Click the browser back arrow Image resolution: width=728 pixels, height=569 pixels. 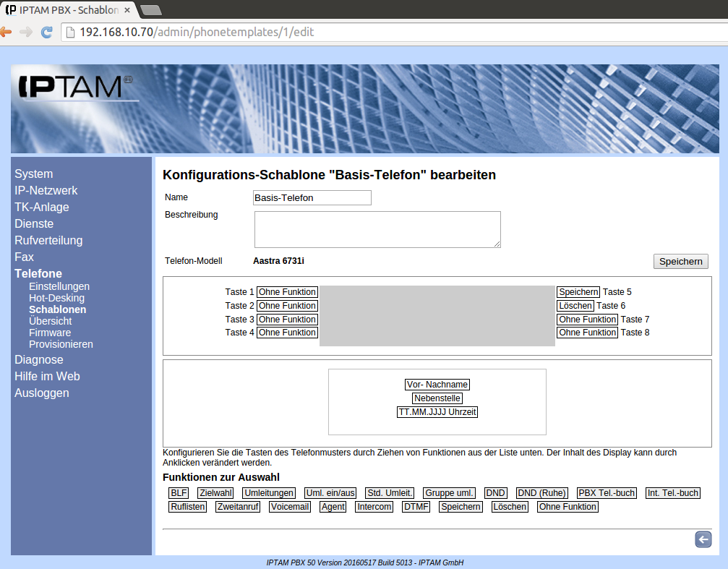coord(6,32)
